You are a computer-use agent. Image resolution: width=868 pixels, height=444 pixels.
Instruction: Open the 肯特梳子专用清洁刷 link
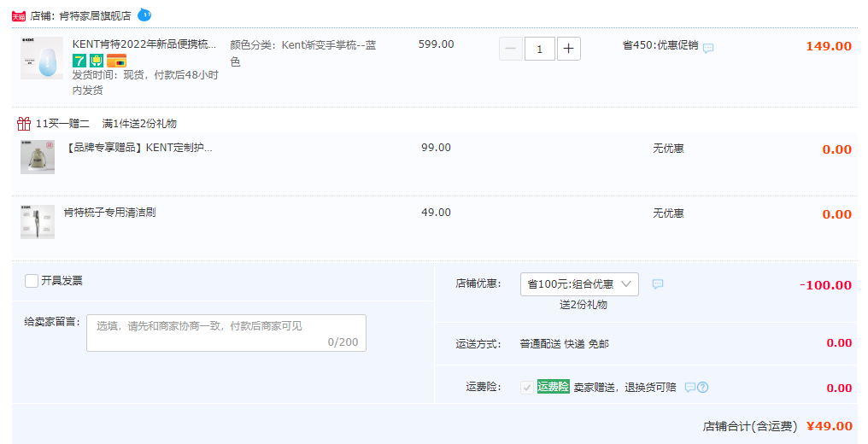click(x=109, y=213)
